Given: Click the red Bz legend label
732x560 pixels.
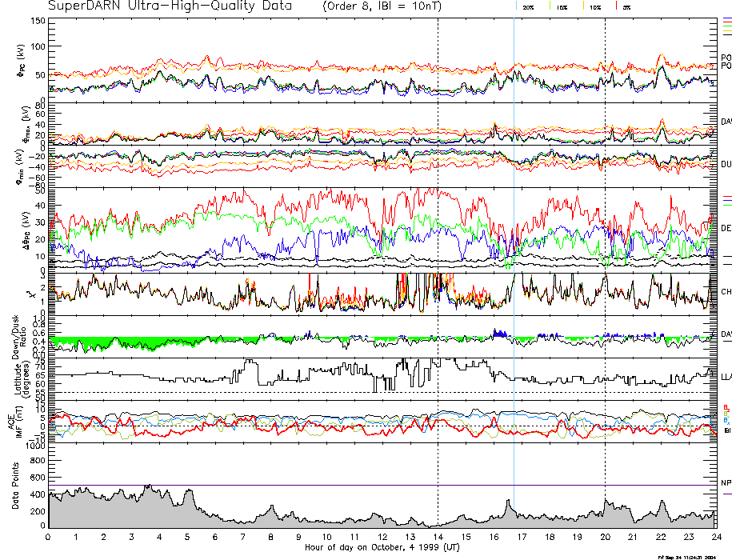Looking at the screenshot, I should 726,407.
